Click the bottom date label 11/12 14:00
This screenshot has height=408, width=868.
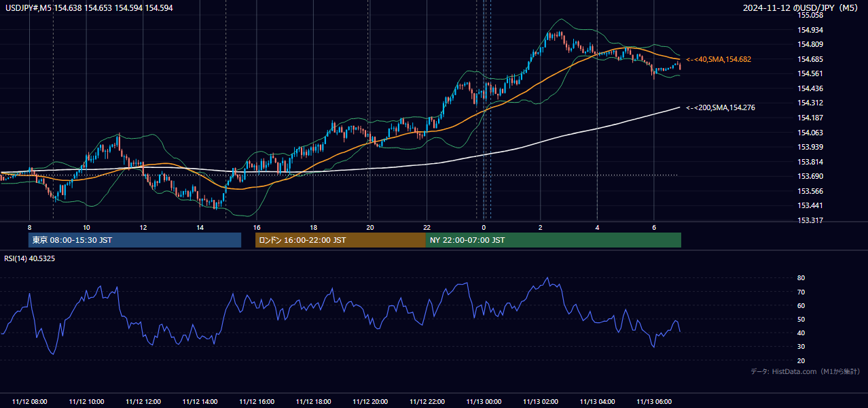[200, 402]
